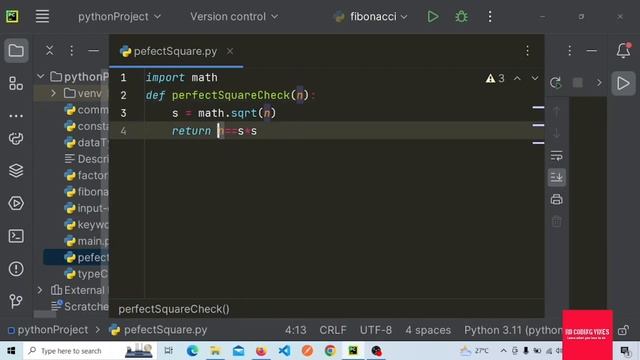
Task: Go to the next highlighted problem
Action: 535,78
